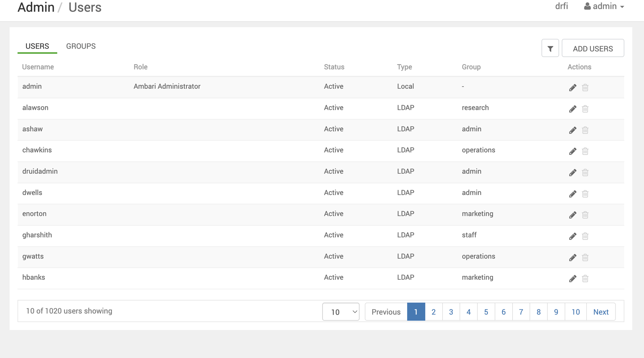Delete dwells user with trash icon

pos(585,194)
